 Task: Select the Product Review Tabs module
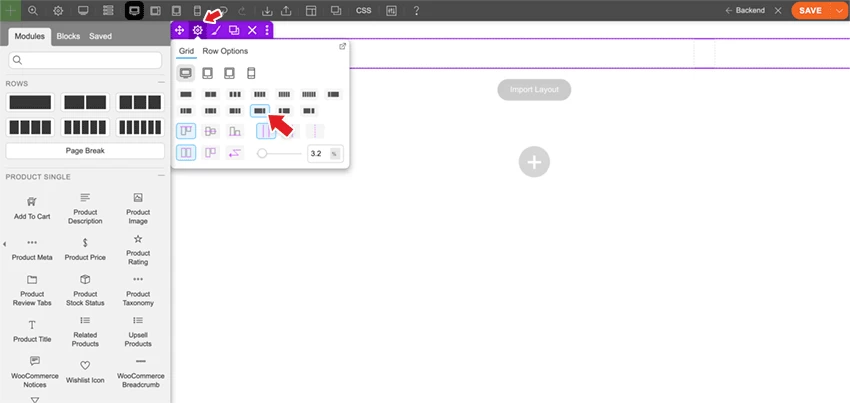pos(32,291)
